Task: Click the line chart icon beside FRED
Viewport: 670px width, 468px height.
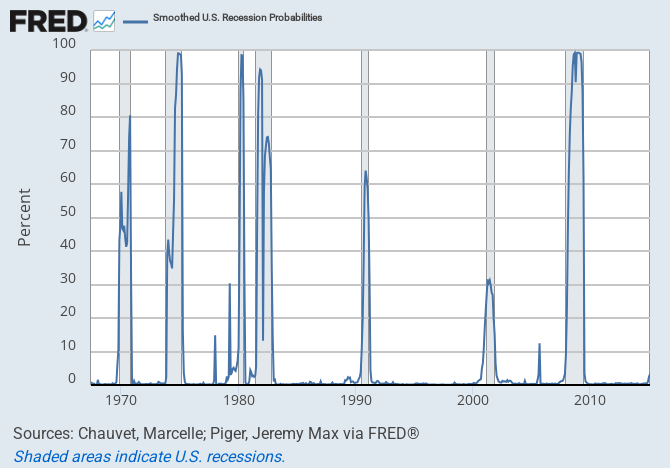Action: pos(104,20)
